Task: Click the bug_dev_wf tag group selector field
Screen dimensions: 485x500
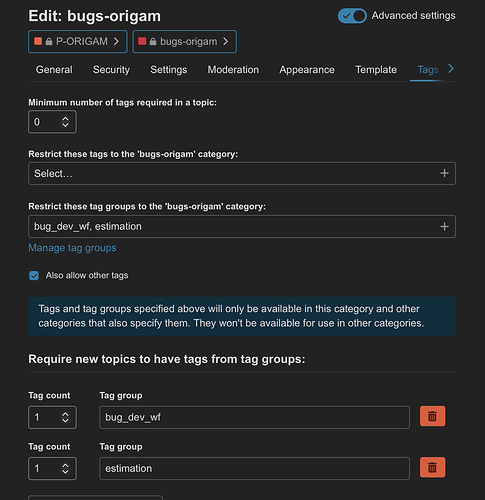Action: point(254,417)
